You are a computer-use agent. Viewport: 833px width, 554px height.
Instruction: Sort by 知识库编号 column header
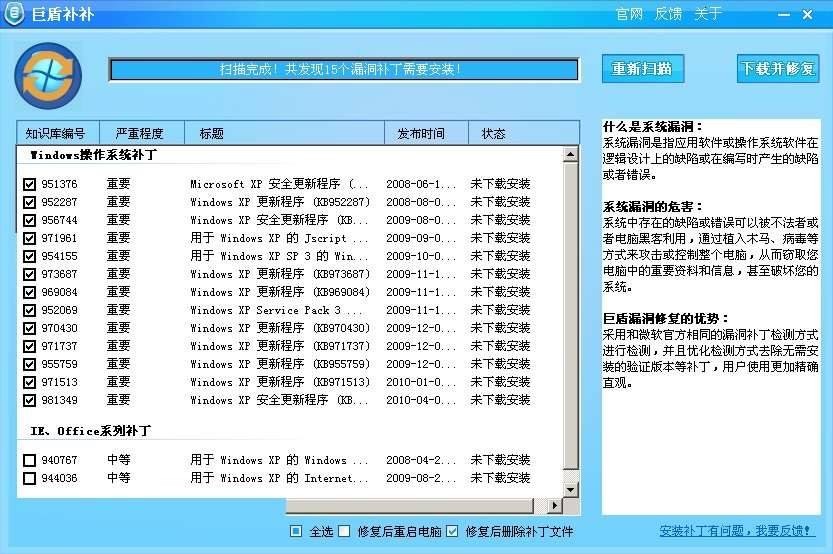click(x=58, y=133)
